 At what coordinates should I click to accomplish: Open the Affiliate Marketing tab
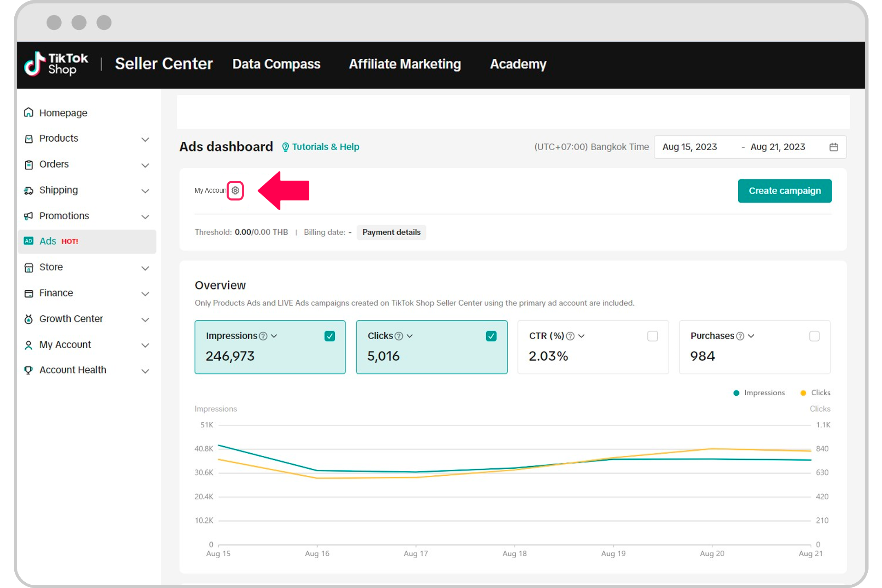pyautogui.click(x=405, y=64)
